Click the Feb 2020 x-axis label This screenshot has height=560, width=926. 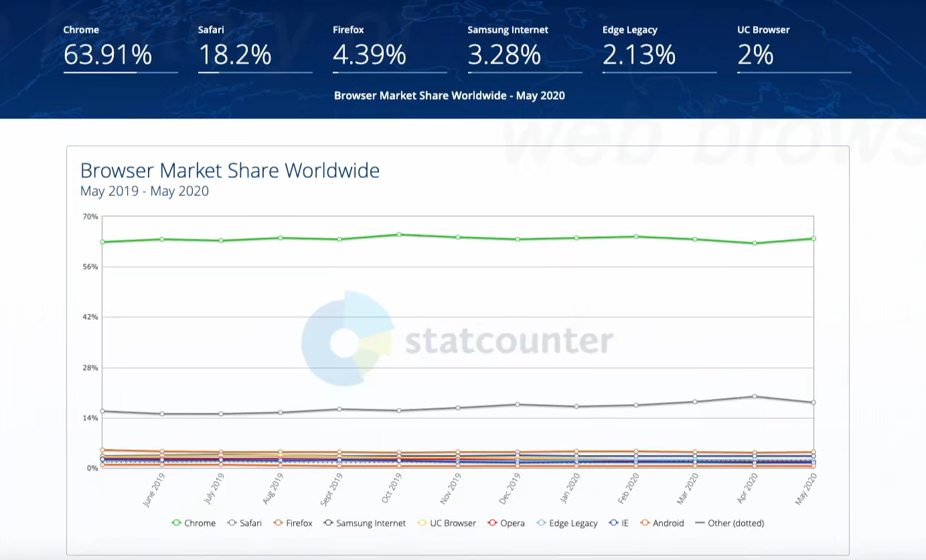coord(629,489)
